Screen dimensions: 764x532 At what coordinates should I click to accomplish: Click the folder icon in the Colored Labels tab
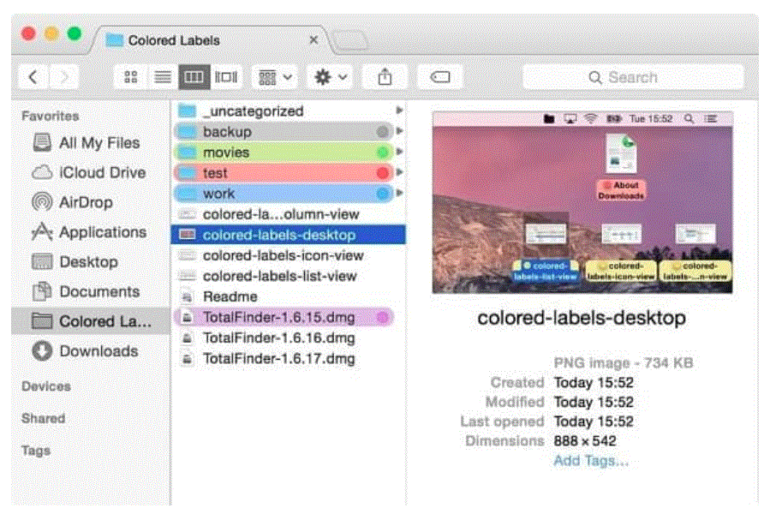(x=115, y=40)
